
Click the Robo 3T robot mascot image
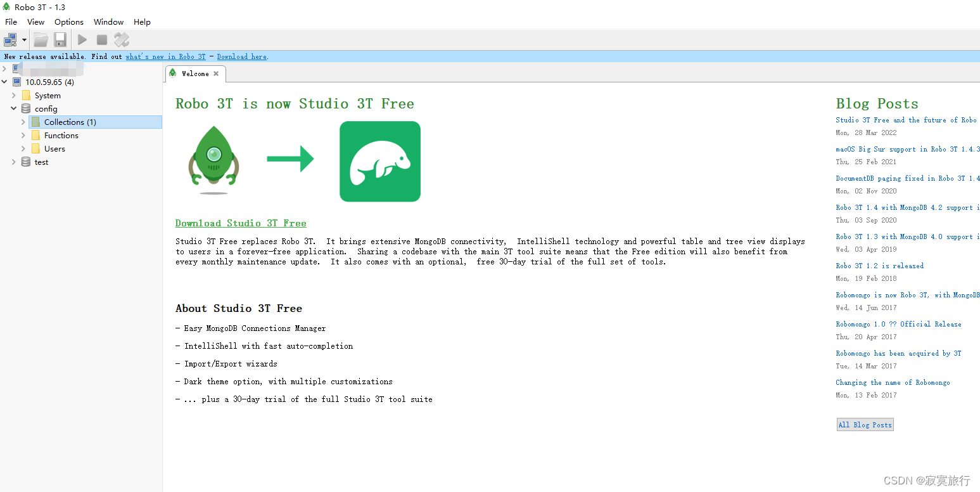(214, 160)
